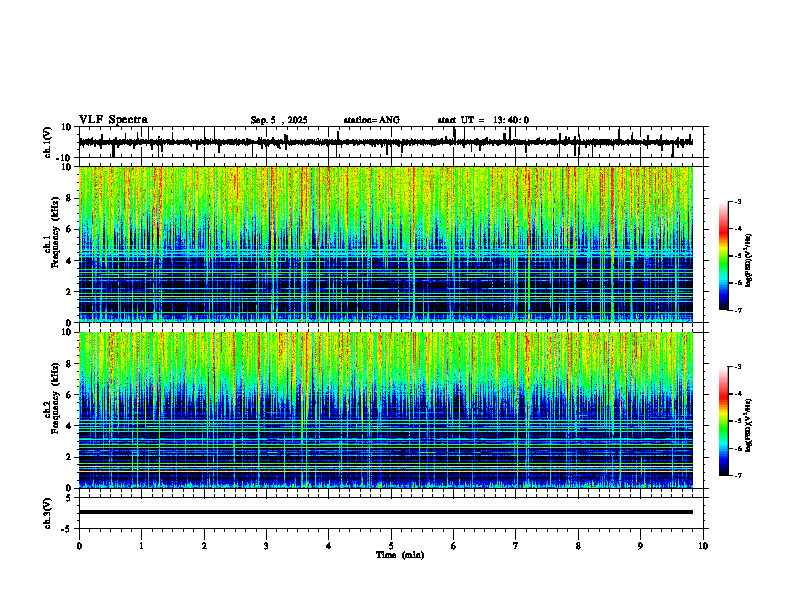
Task: Click the ch.1 spectrogram color bar
Action: (x=723, y=256)
